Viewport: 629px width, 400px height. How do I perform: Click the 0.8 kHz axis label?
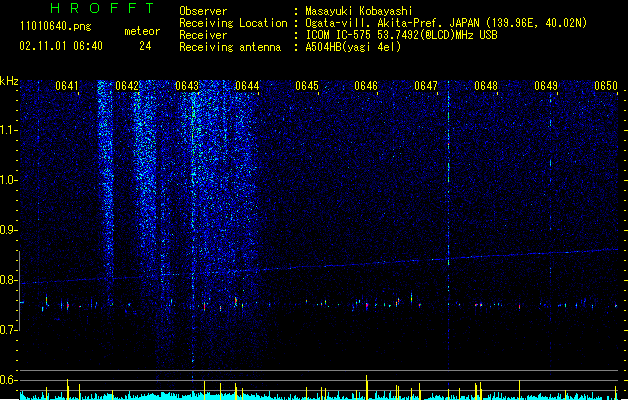click(9, 280)
